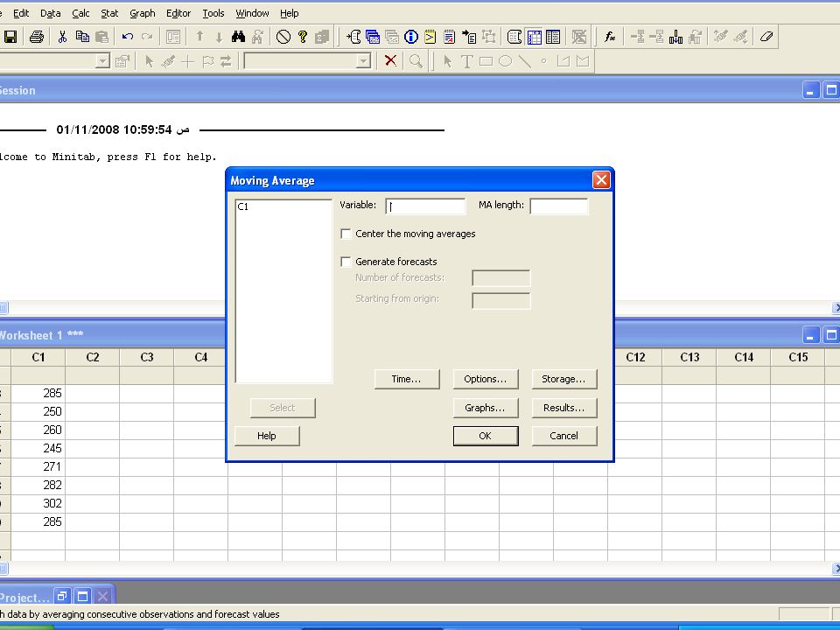
Task: Click the C14 column header in the worksheet
Action: (744, 357)
